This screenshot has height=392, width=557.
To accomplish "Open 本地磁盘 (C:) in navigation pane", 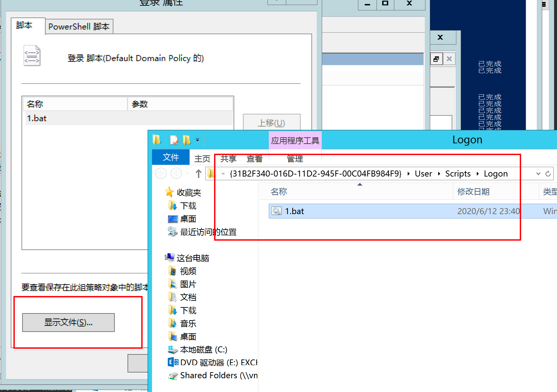I will click(203, 350).
